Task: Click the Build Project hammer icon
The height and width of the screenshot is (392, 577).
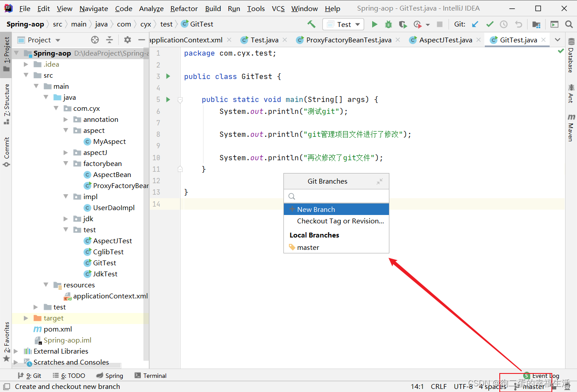Action: tap(312, 24)
